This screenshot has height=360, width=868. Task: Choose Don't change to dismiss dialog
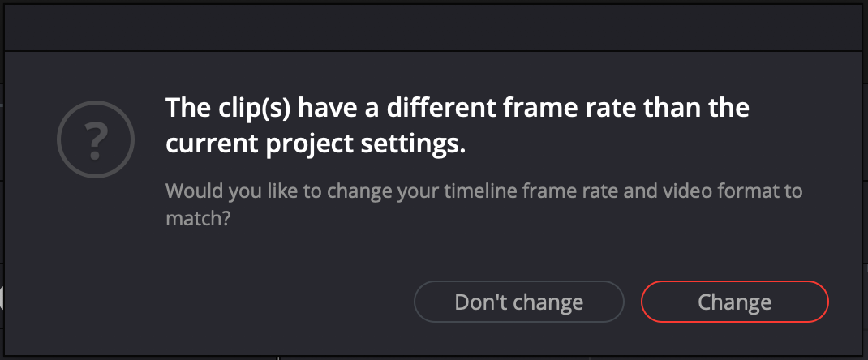coord(518,302)
